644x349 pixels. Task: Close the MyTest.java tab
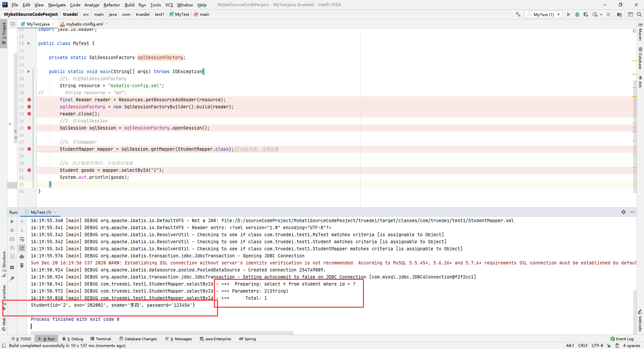(53, 24)
